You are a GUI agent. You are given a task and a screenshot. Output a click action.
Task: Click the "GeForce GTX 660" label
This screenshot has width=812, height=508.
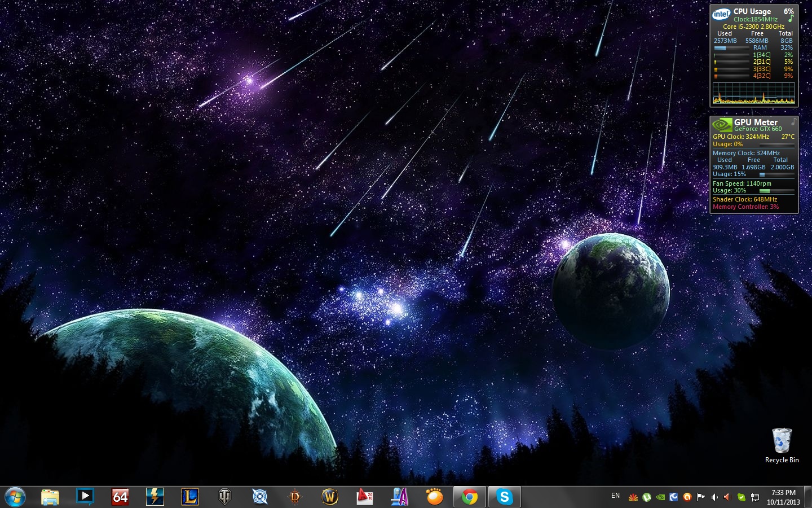pos(758,129)
